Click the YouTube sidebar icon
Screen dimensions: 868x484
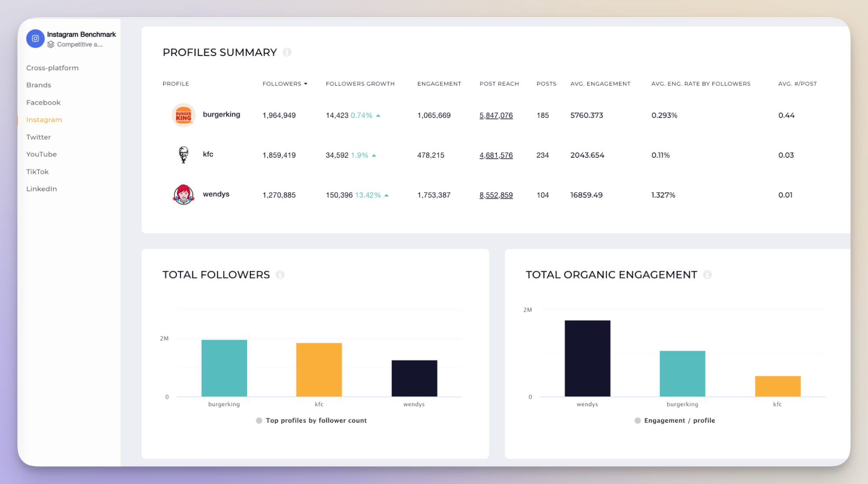[x=41, y=154]
